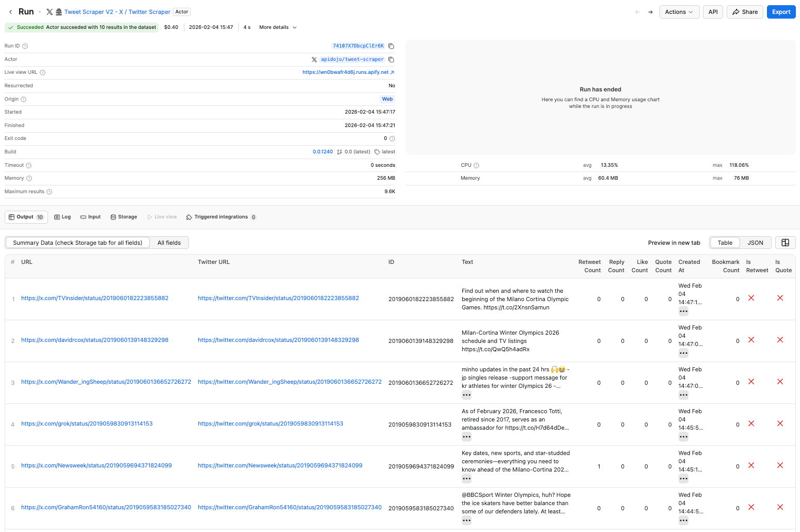The width and height of the screenshot is (800, 532).
Task: Click the X logo beside the actor name
Action: [314, 59]
